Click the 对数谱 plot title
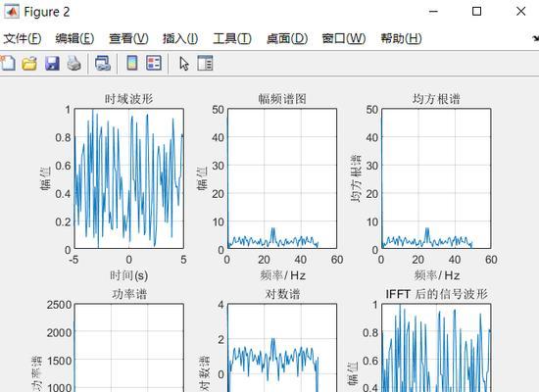This screenshot has width=539, height=392. tap(282, 294)
